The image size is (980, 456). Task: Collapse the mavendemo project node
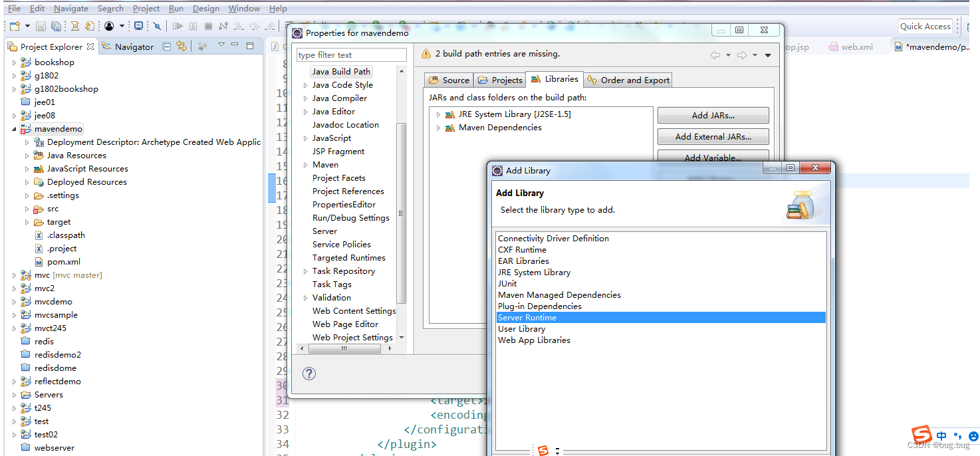(x=15, y=129)
